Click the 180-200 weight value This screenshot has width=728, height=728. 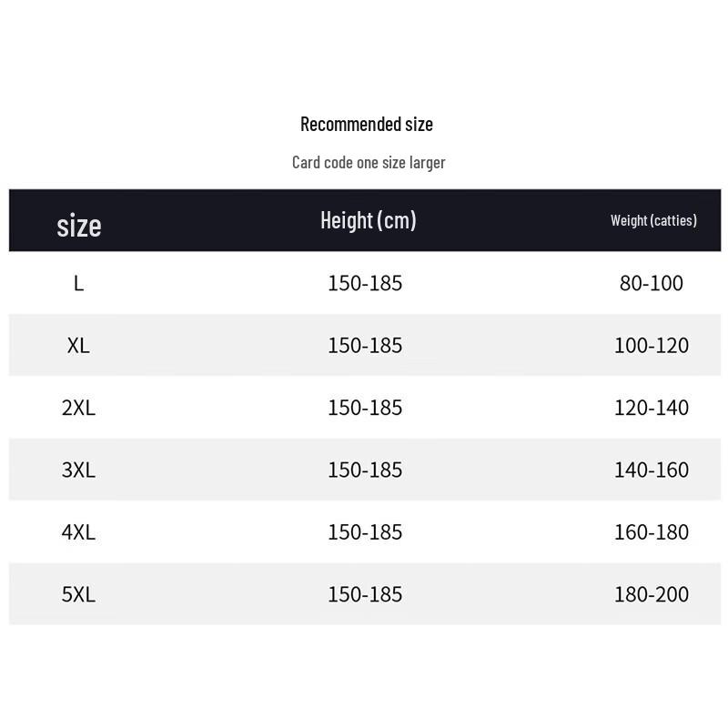652,594
